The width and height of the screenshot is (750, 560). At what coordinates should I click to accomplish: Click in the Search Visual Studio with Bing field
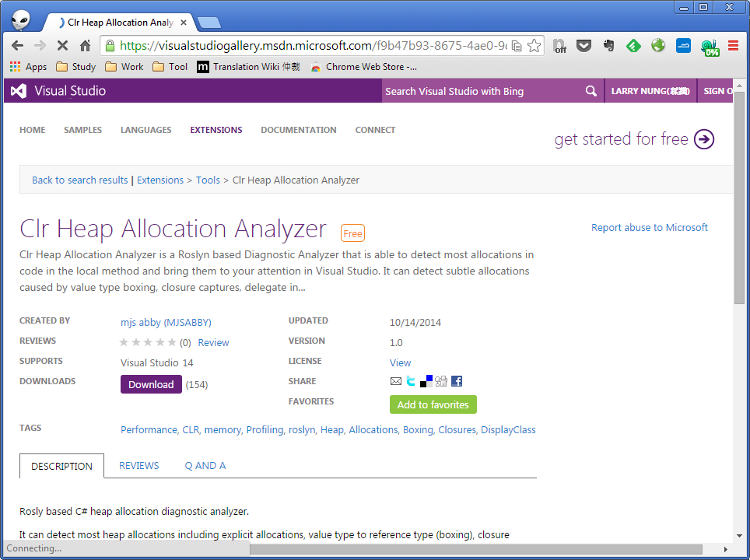pyautogui.click(x=483, y=91)
